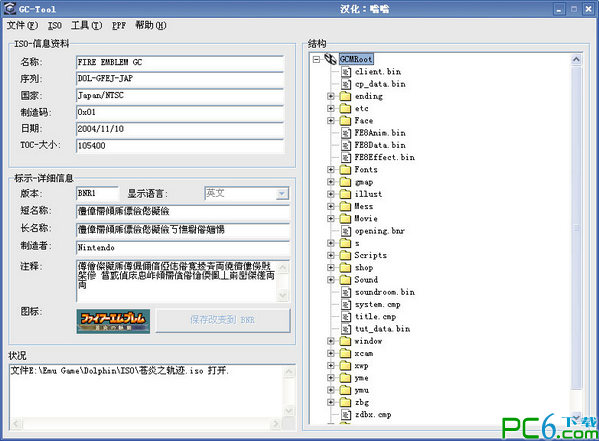Click the 保存改变到 BNR button
This screenshot has width=599, height=441.
[223, 320]
